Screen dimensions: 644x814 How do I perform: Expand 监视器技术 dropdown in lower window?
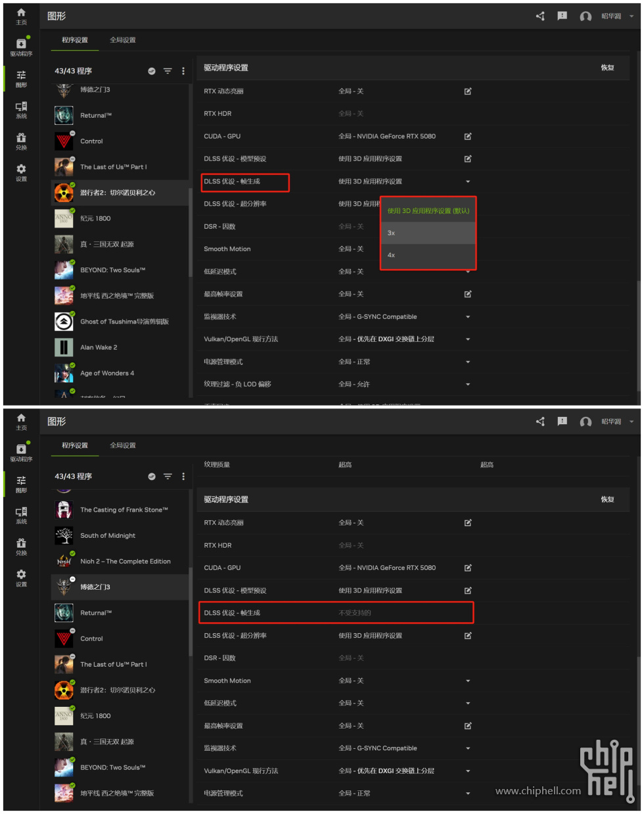(468, 748)
